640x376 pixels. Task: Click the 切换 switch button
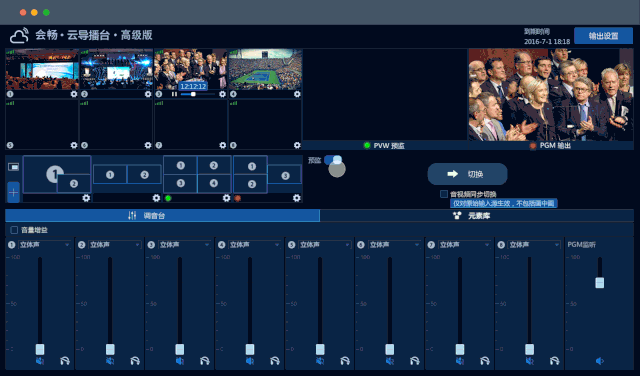point(467,174)
